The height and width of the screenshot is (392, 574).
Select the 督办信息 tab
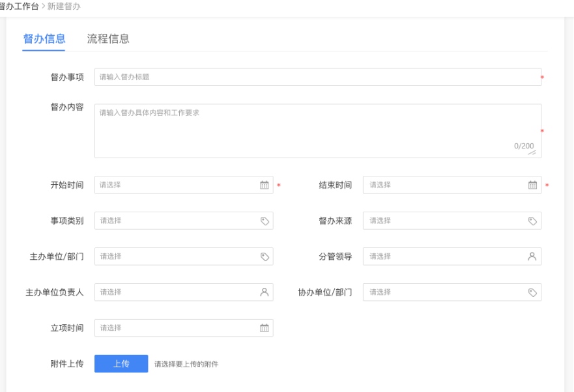pyautogui.click(x=44, y=38)
